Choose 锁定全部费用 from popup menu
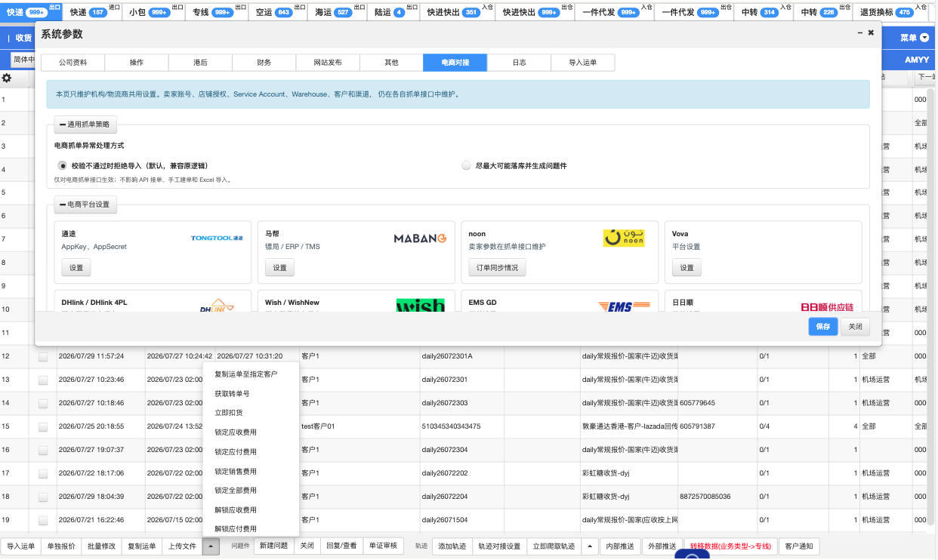Screen dimensions: 938x560 click(x=251, y=491)
